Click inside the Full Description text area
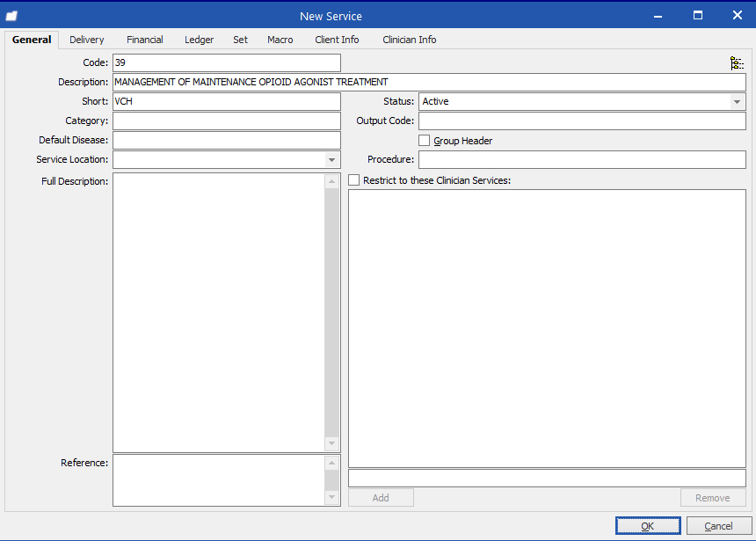Viewport: 756px width, 541px height. (219, 313)
